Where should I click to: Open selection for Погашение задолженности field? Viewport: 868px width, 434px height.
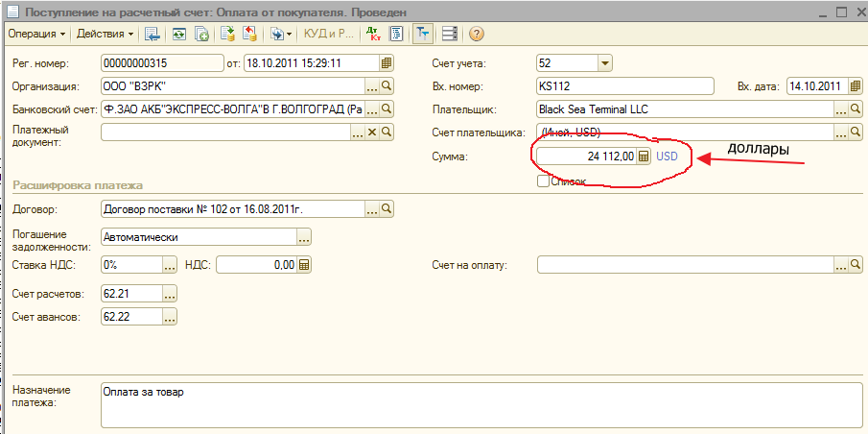[x=304, y=236]
